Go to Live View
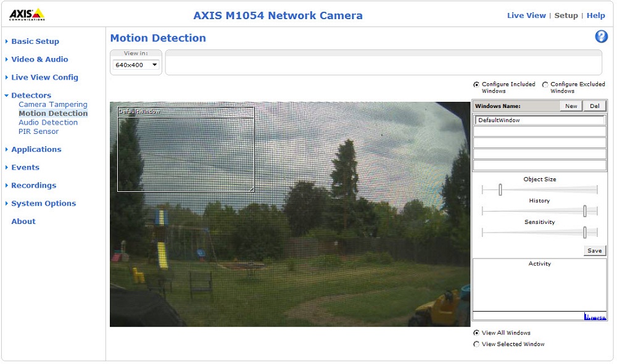The image size is (617, 364). coord(526,15)
